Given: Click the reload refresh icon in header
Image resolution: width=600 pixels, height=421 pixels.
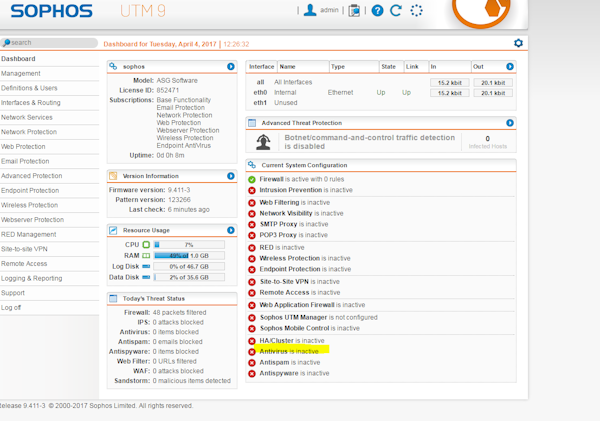Looking at the screenshot, I should click(396, 11).
